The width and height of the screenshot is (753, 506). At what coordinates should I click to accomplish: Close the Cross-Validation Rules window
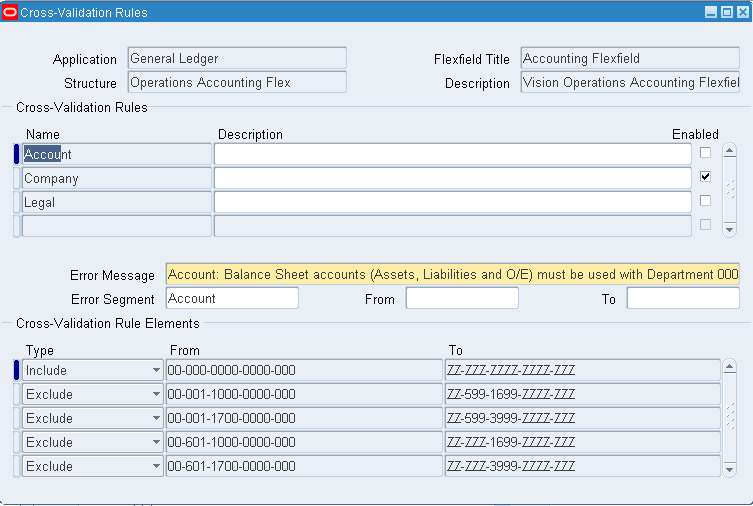[x=742, y=12]
